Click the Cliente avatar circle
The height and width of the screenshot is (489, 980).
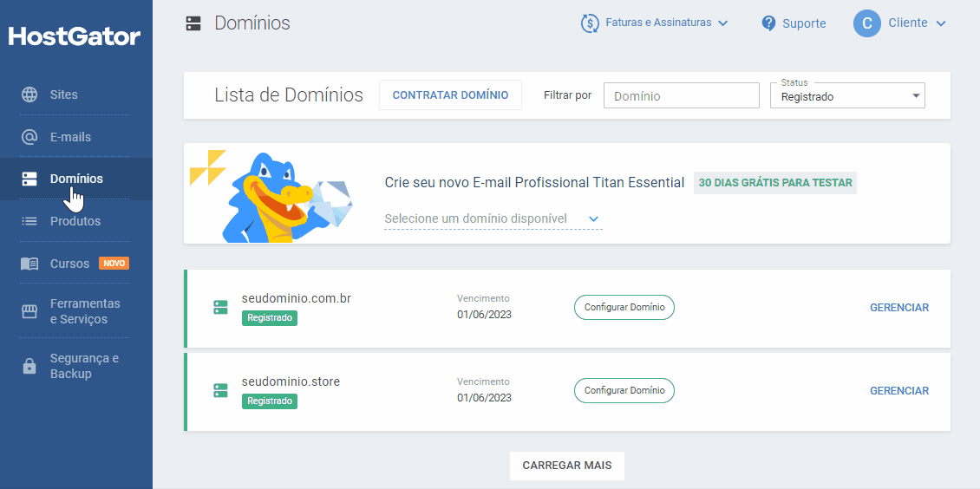(x=867, y=23)
